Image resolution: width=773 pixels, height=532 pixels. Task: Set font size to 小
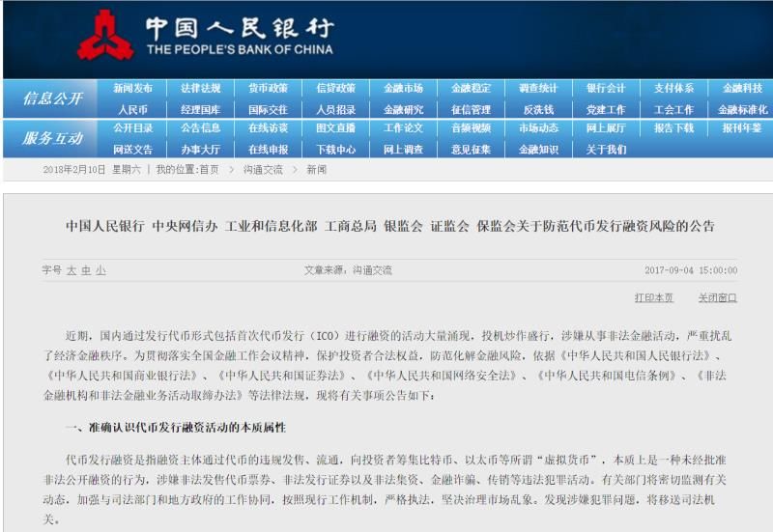tap(101, 270)
